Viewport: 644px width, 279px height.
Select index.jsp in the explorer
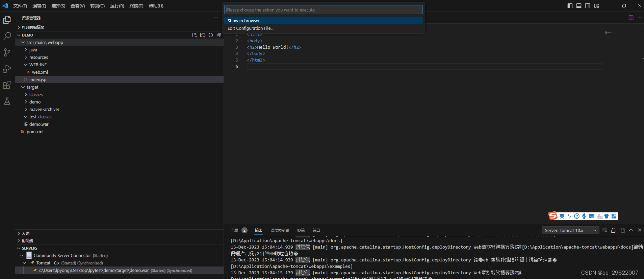(120, 80)
